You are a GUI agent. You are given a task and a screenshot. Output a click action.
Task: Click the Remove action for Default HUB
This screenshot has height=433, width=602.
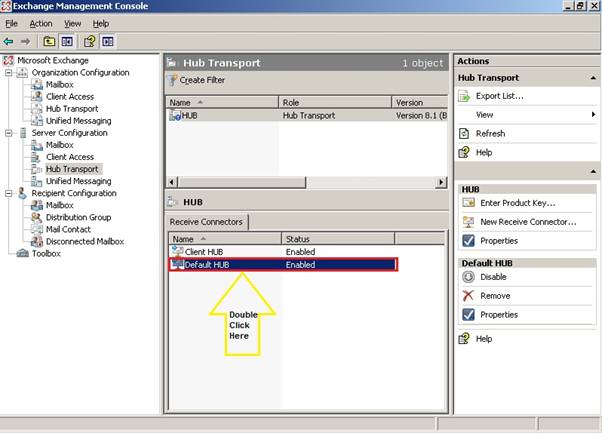pyautogui.click(x=495, y=296)
